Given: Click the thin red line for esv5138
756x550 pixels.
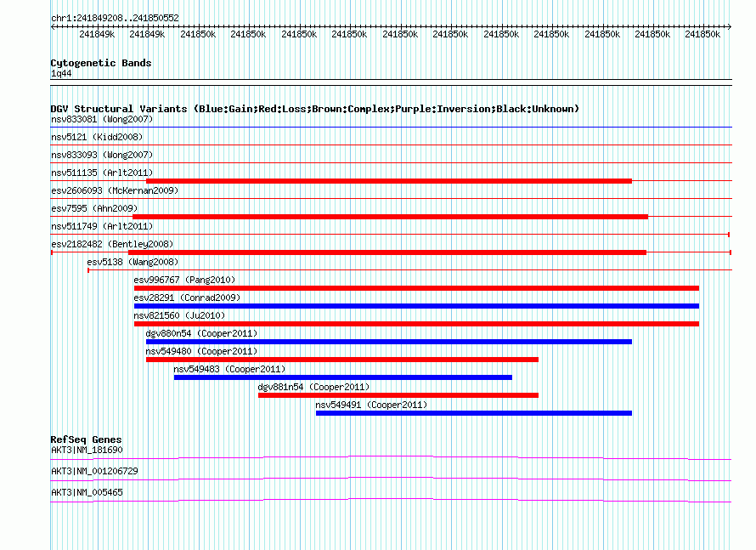Looking at the screenshot, I should tap(409, 270).
